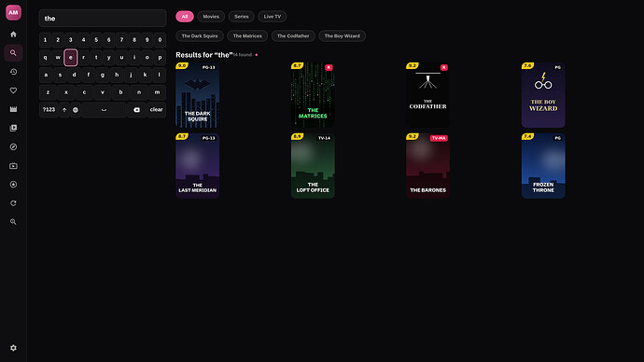Tap the 'm' key
The width and height of the screenshot is (644, 362).
pos(157,92)
